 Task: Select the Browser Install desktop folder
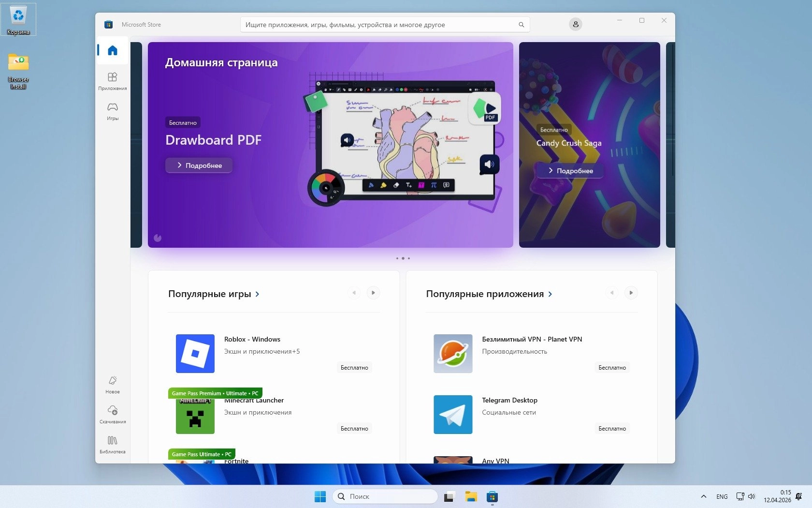click(18, 71)
